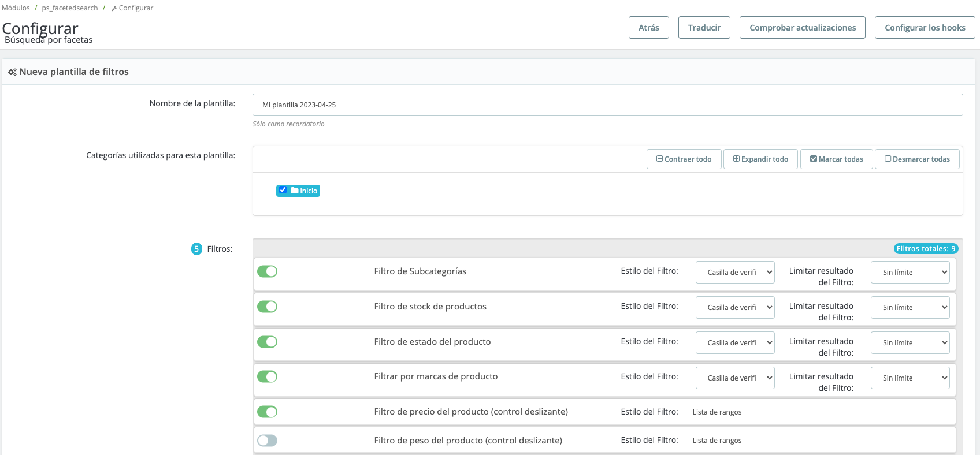Turn off Filtro de precio toggle
Viewport: 980px width, 455px height.
coord(267,412)
